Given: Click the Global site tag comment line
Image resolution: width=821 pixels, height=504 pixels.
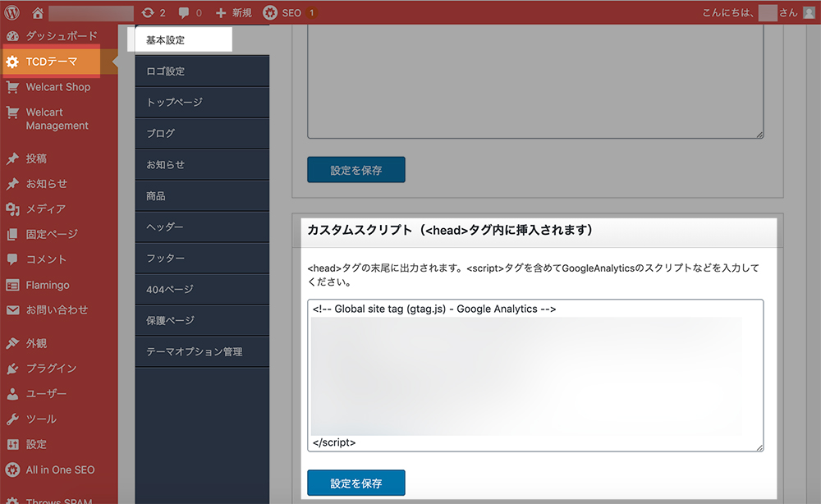Looking at the screenshot, I should (x=434, y=309).
